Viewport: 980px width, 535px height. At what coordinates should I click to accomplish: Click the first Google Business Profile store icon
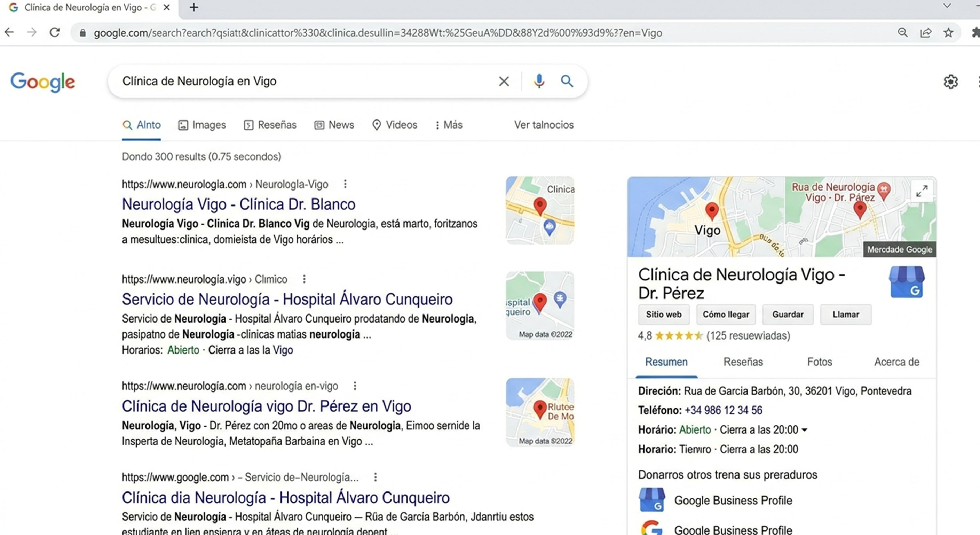pos(652,499)
